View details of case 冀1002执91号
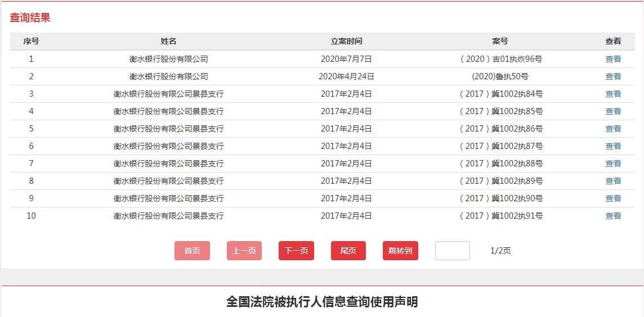644x317 pixels. tap(613, 216)
